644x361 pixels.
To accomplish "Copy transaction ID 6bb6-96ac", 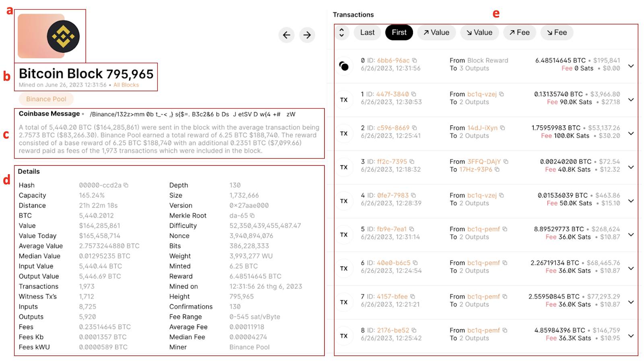I will point(415,60).
